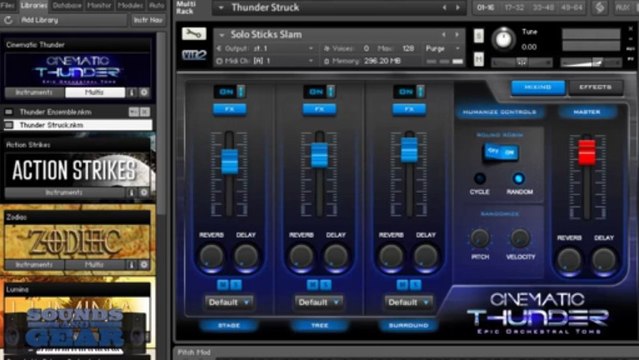Image resolution: width=639 pixels, height=360 pixels.
Task: Toggle Surround channel ON switch
Action: 409,92
